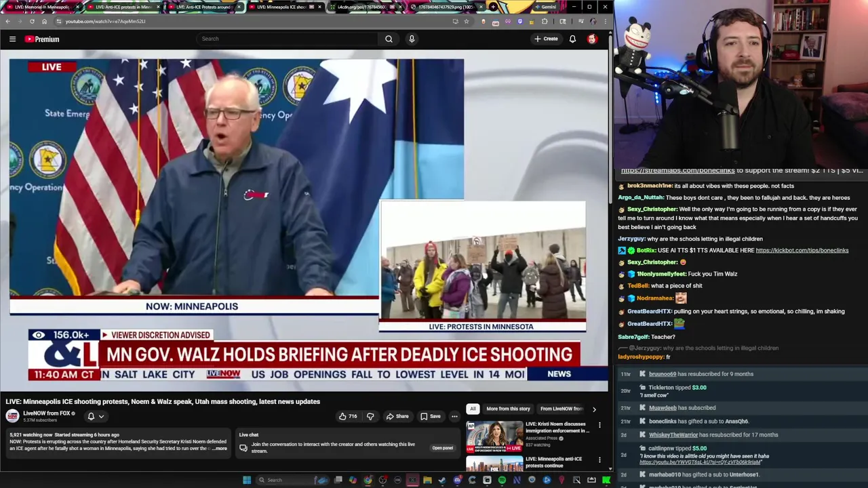Image resolution: width=868 pixels, height=488 pixels.
Task: Click 'Tickleton tipped $3.00' event
Action: pyautogui.click(x=677, y=388)
